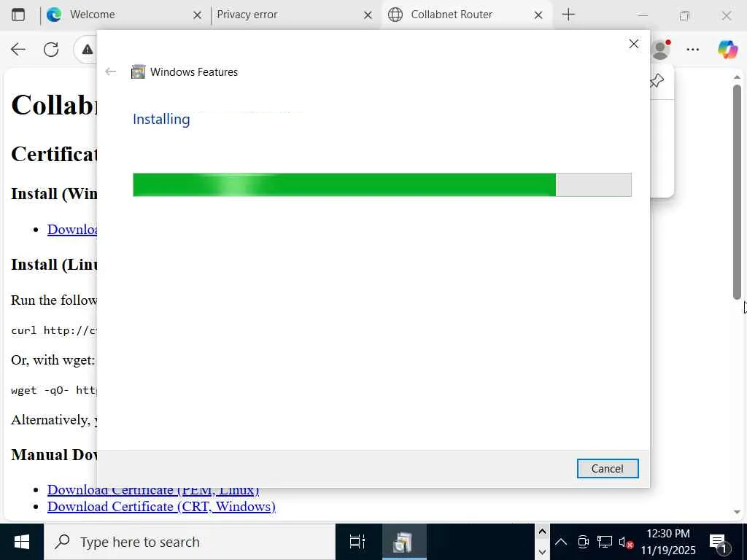Click the Download link under Install Windows
This screenshot has height=560, width=747.
click(x=72, y=229)
